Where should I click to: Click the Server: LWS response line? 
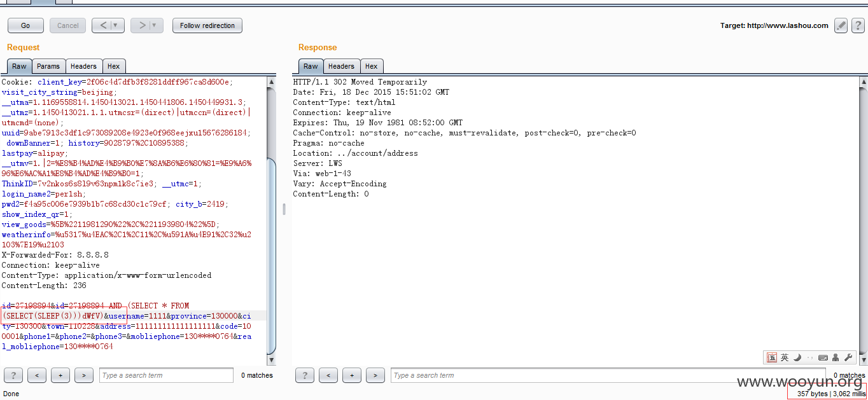pos(318,163)
